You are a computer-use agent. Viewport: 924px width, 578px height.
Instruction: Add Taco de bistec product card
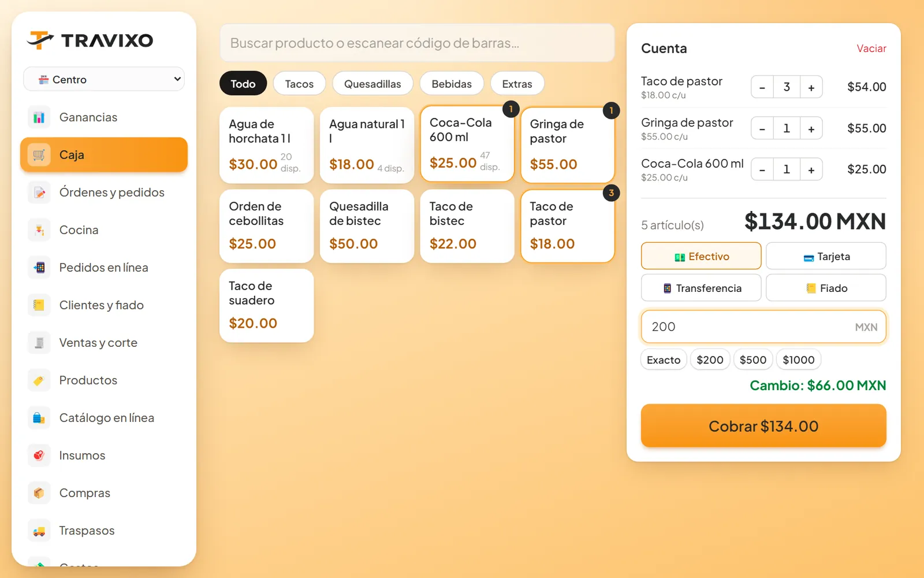pos(467,226)
